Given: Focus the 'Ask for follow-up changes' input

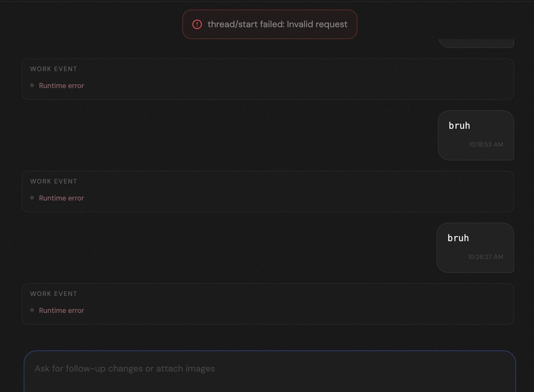Looking at the screenshot, I should [270, 372].
